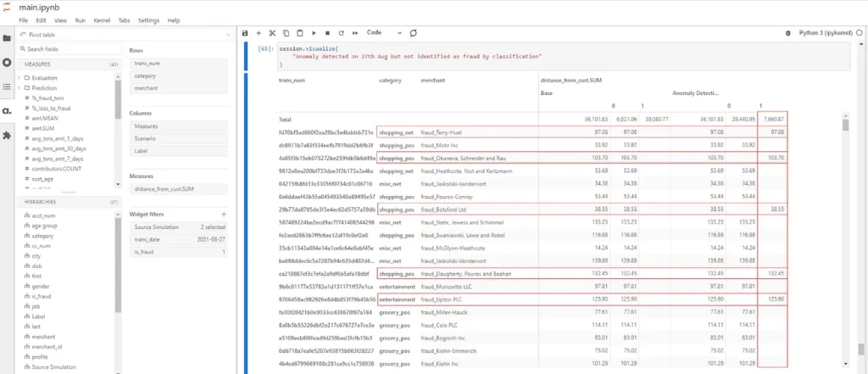Open the running kernels sidebar icon

7,63
